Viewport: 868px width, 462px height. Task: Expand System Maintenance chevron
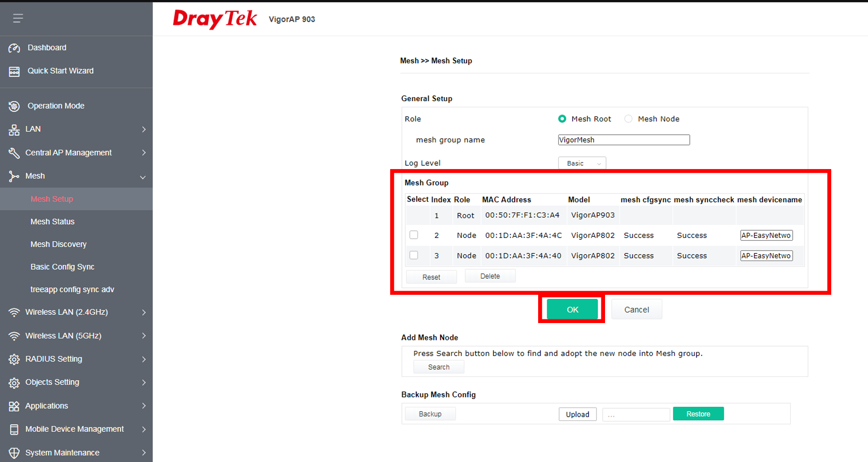[x=144, y=453]
